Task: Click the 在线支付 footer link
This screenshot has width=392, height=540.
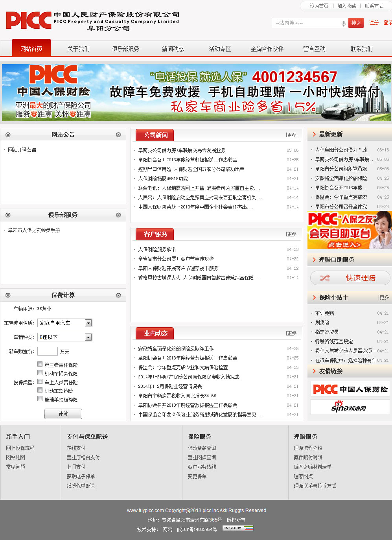Action: point(76,448)
